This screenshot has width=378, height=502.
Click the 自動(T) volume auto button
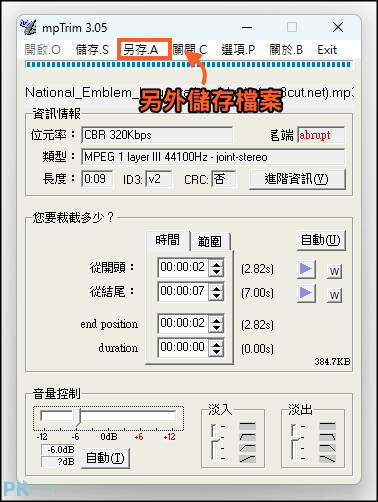[105, 458]
